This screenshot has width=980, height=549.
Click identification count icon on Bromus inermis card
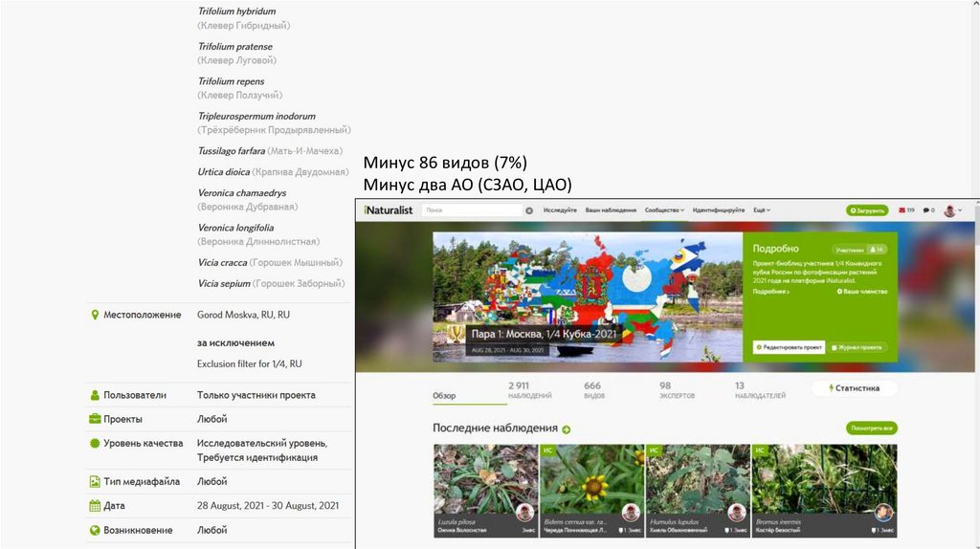tap(874, 530)
